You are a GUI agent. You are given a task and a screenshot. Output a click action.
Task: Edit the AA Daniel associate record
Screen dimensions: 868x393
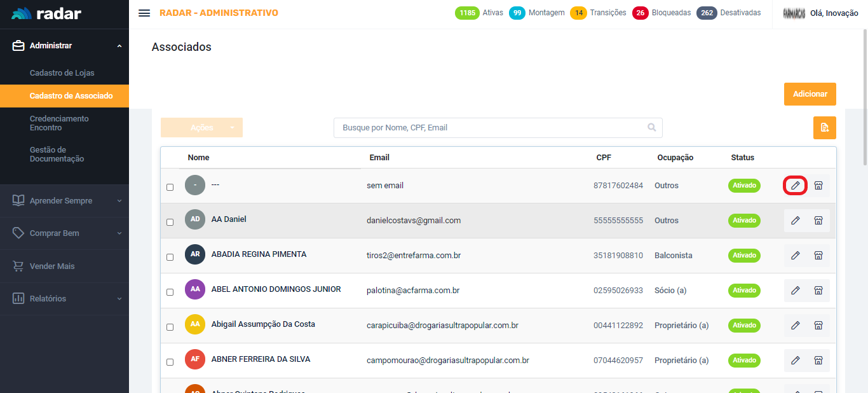pos(795,221)
